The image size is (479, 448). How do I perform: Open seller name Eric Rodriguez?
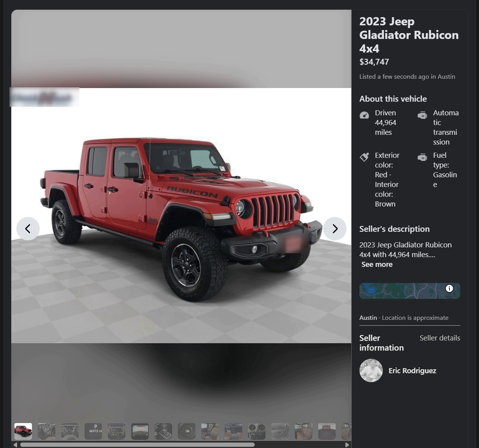[x=412, y=370]
